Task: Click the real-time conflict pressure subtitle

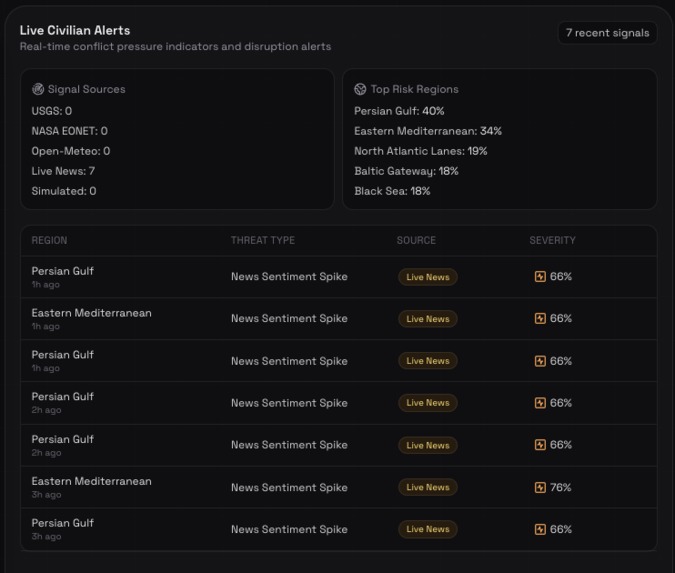Action: [175, 46]
